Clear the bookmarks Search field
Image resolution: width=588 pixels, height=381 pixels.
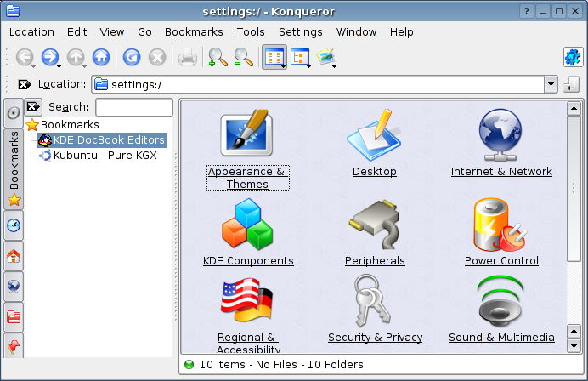coord(33,107)
